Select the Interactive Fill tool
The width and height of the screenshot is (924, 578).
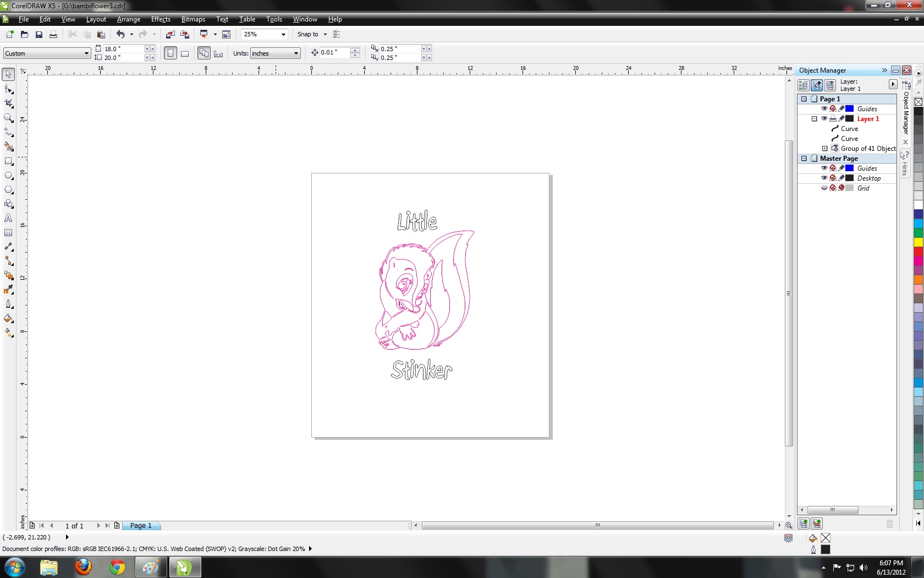tap(9, 333)
